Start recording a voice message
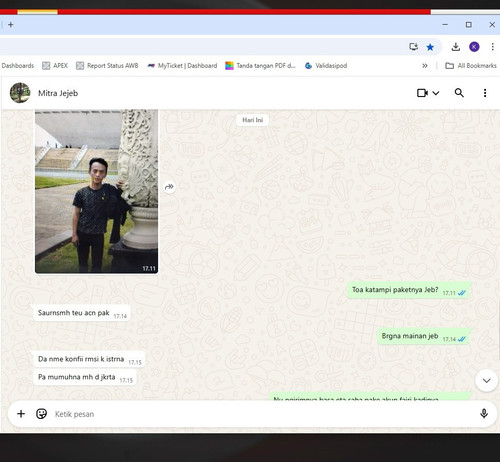 click(484, 414)
